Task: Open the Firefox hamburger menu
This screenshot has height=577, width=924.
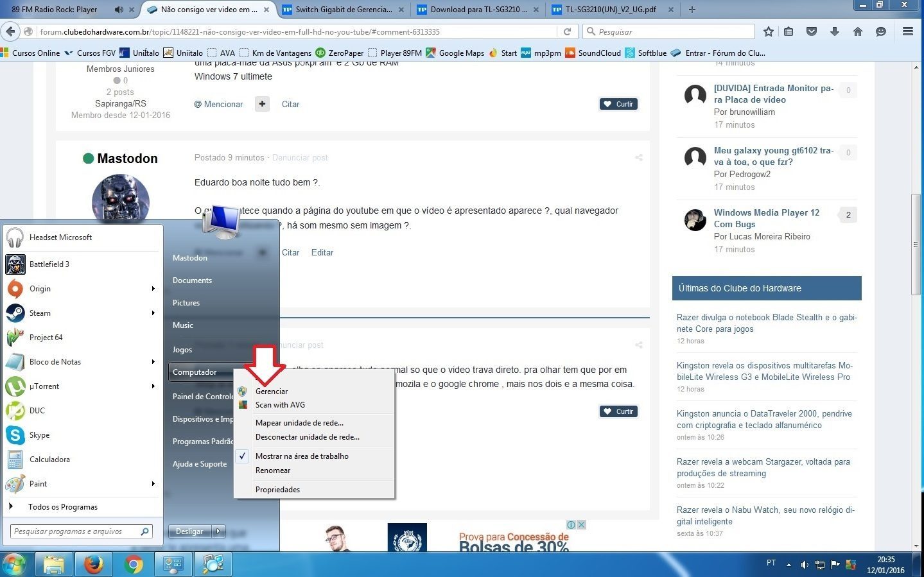Action: click(x=908, y=31)
